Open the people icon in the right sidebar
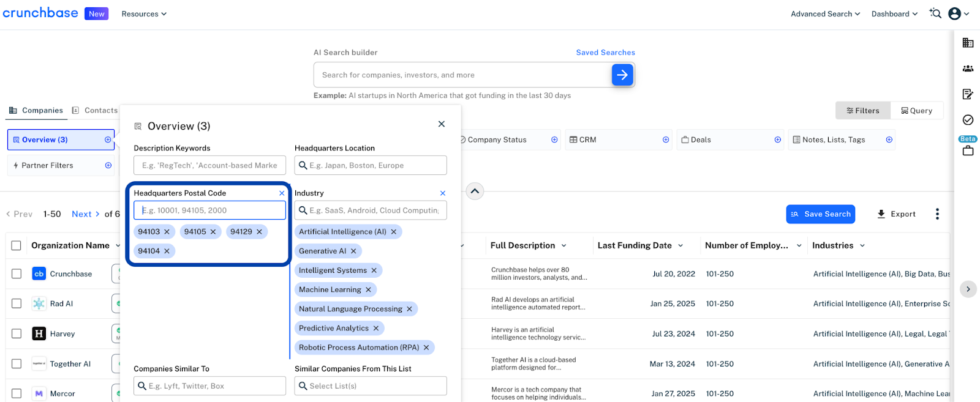 click(x=968, y=69)
